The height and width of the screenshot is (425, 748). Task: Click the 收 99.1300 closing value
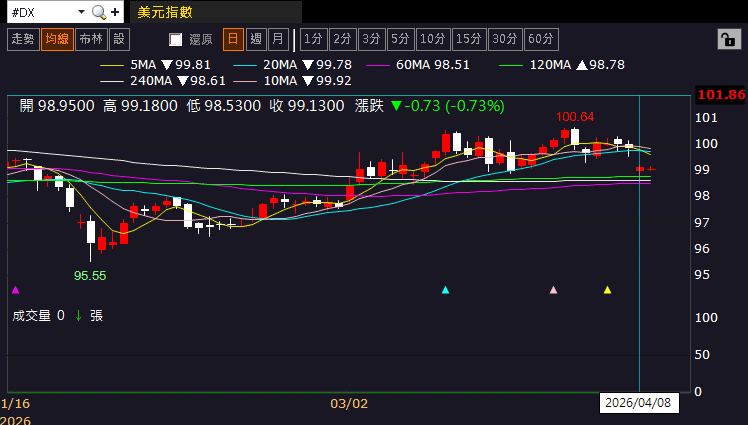[307, 106]
